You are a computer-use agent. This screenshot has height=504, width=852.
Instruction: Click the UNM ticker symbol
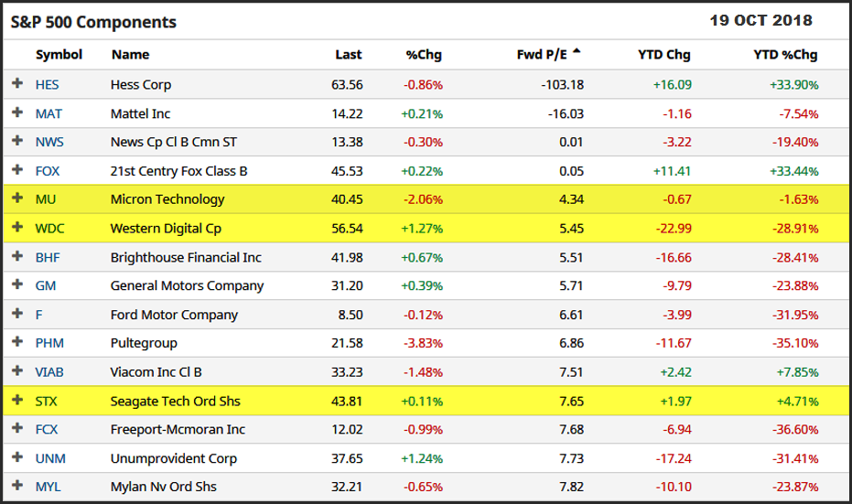(50, 458)
